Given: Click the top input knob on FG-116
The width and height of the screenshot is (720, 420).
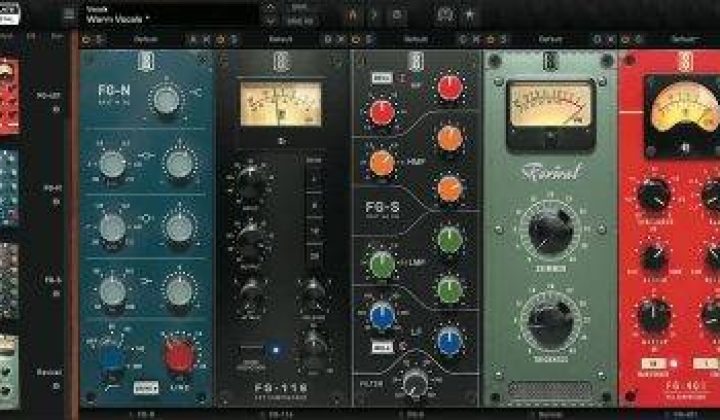Looking at the screenshot, I should click(249, 182).
